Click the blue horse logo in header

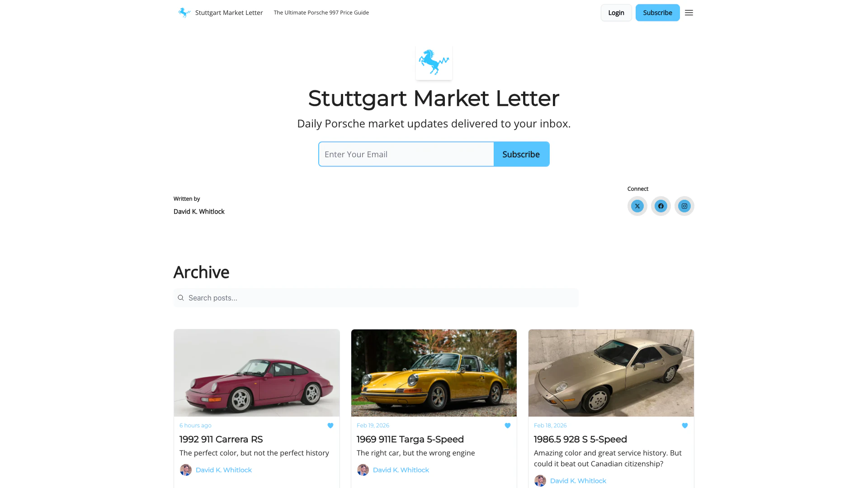click(x=184, y=13)
